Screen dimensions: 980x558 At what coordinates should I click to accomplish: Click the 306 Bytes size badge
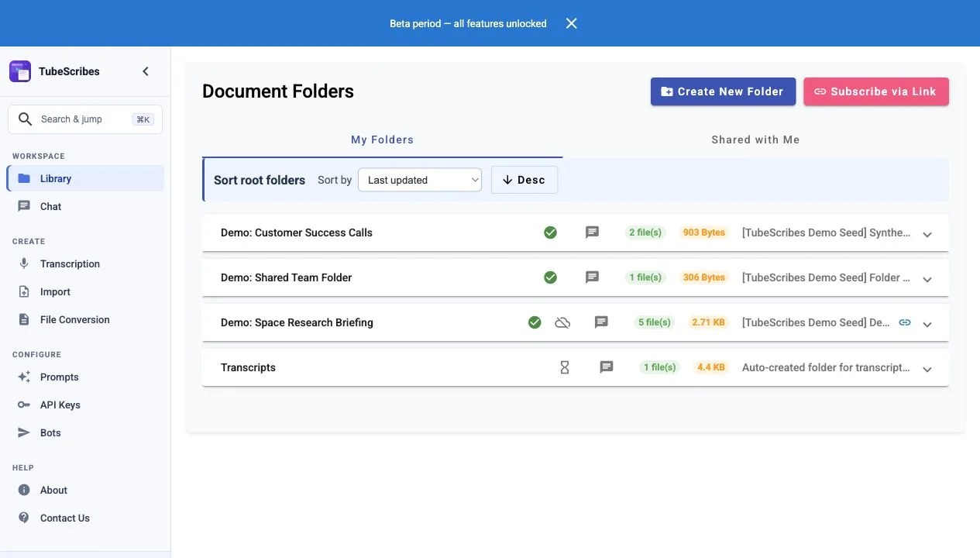tap(704, 277)
